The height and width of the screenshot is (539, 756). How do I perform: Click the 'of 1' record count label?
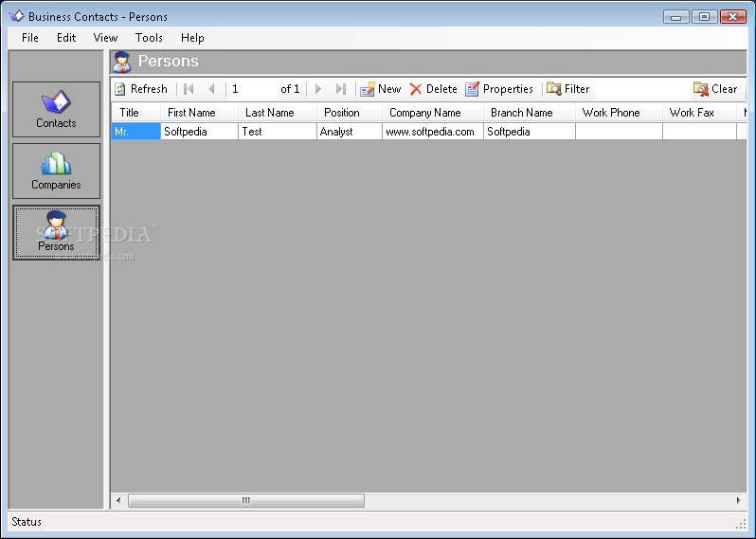tap(290, 89)
